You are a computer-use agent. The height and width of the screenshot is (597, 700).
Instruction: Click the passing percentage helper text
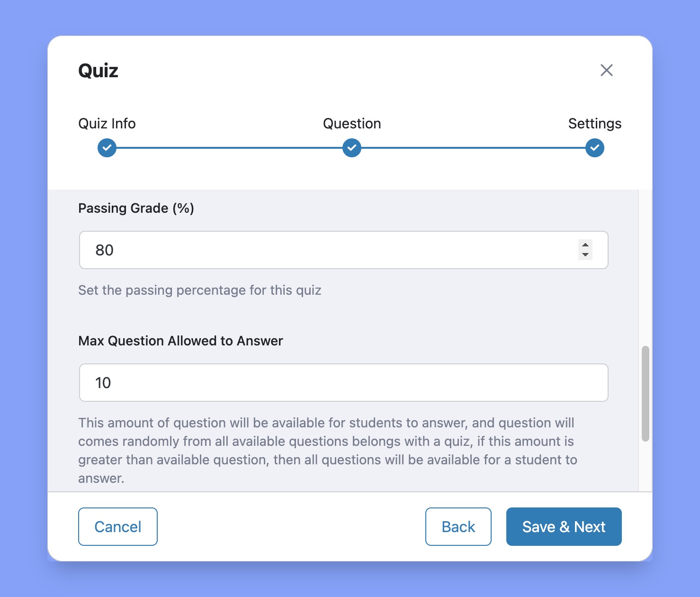point(199,290)
